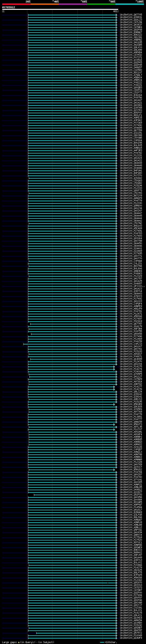Open hit UniRef100_Q153I7
This screenshot has width=146, height=644.
[131, 467]
